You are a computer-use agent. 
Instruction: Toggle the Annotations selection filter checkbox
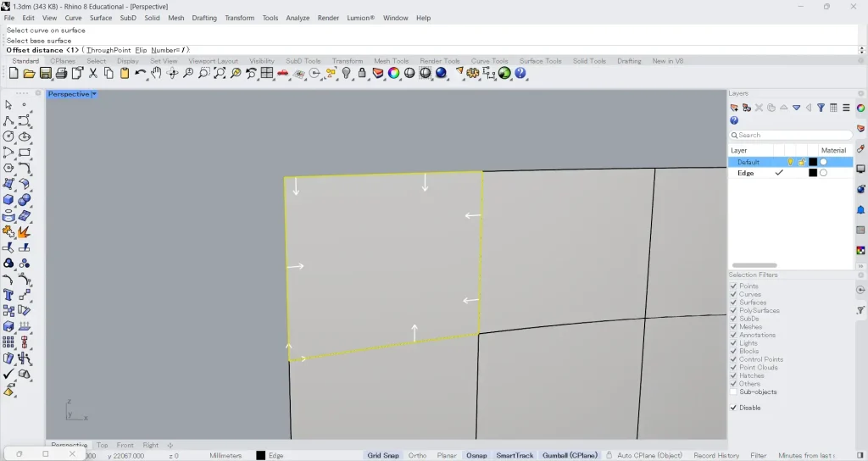coord(733,335)
